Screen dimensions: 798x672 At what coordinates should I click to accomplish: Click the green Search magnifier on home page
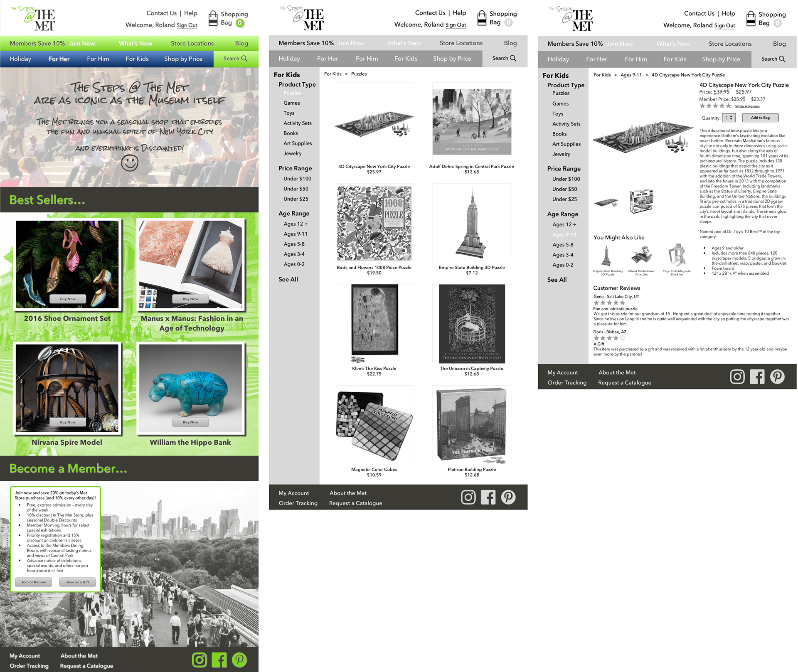click(x=244, y=59)
